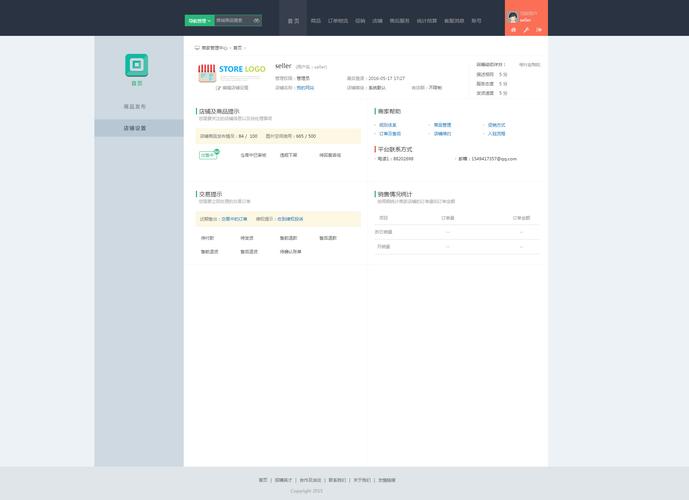Click the home icon under seller name
This screenshot has width=689, height=500.
[x=514, y=30]
